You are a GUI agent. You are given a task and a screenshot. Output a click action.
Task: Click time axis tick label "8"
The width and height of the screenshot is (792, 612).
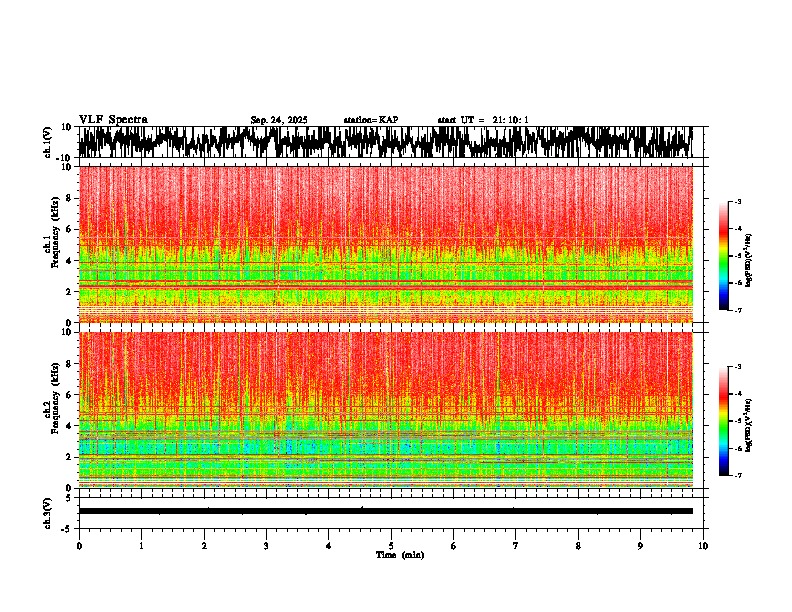[578, 546]
